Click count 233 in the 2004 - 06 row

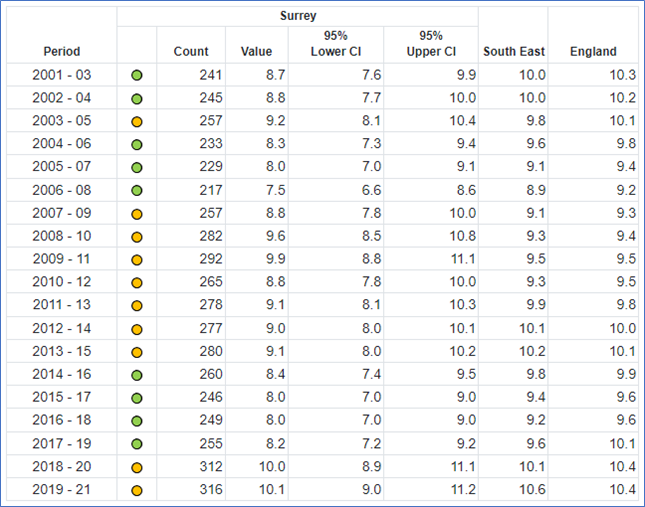tap(211, 144)
